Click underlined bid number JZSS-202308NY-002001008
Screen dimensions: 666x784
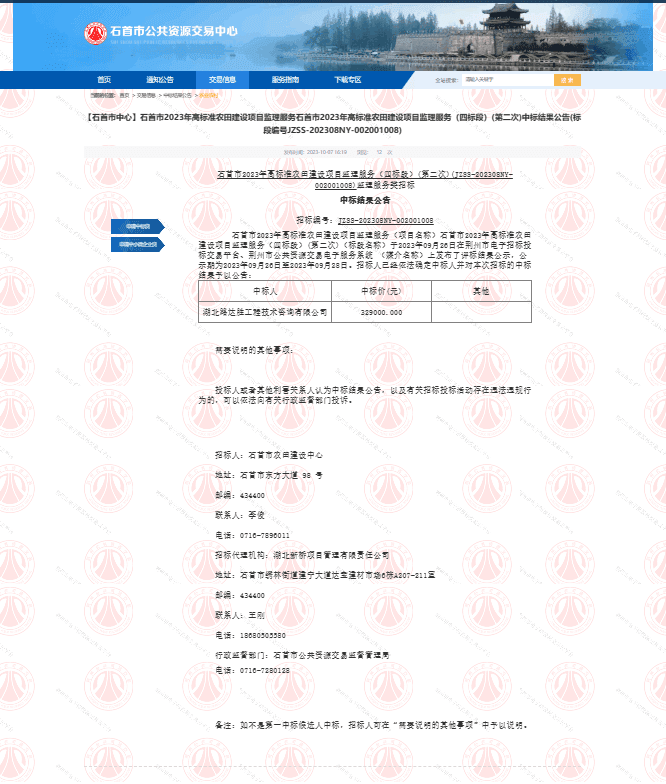[x=384, y=219]
